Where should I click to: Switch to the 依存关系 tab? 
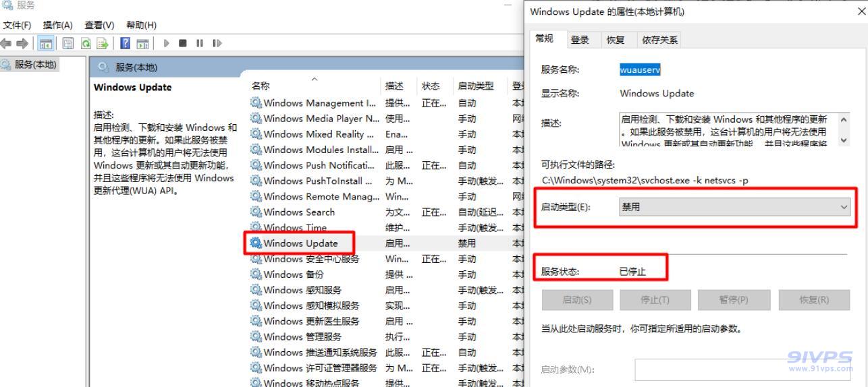pos(660,40)
